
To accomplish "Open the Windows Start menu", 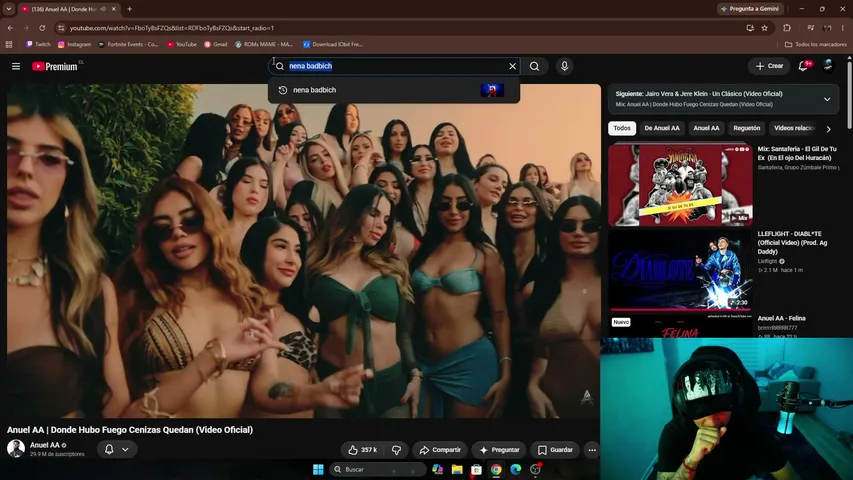I will pyautogui.click(x=318, y=469).
